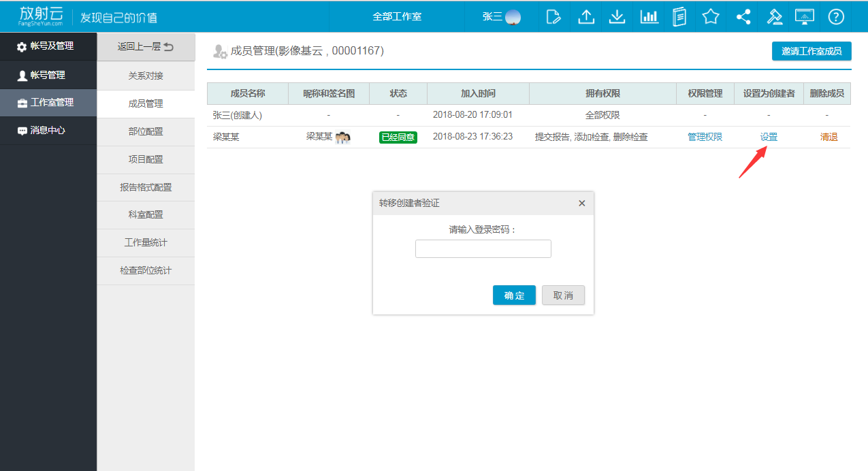Open the upload icon in header
This screenshot has height=471, width=868.
click(x=585, y=16)
